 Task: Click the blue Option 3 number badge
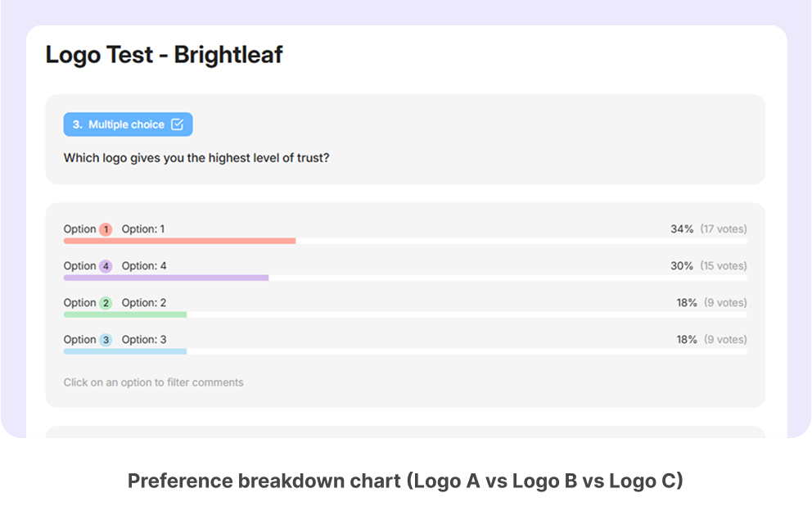click(x=106, y=340)
